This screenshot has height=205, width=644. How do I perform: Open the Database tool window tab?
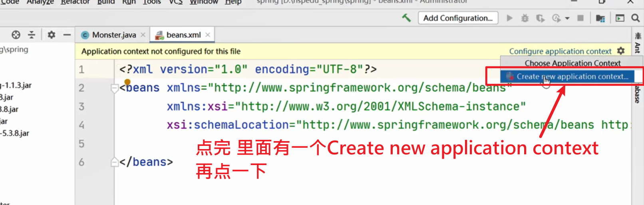pyautogui.click(x=638, y=94)
